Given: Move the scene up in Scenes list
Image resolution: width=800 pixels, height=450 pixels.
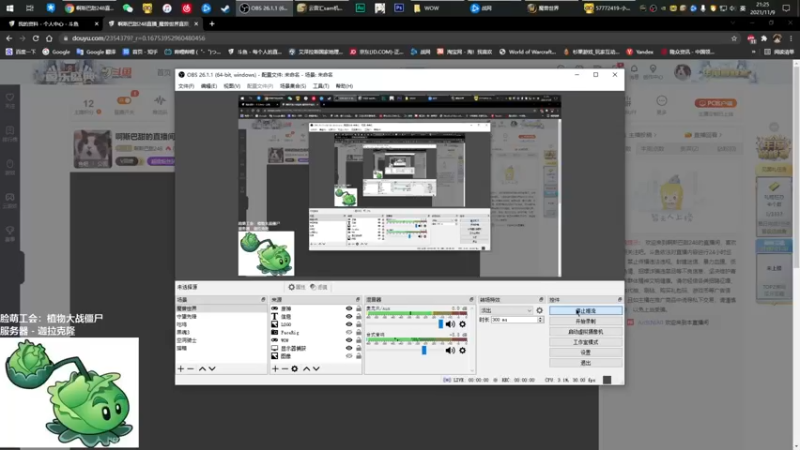Looking at the screenshot, I should coord(202,368).
